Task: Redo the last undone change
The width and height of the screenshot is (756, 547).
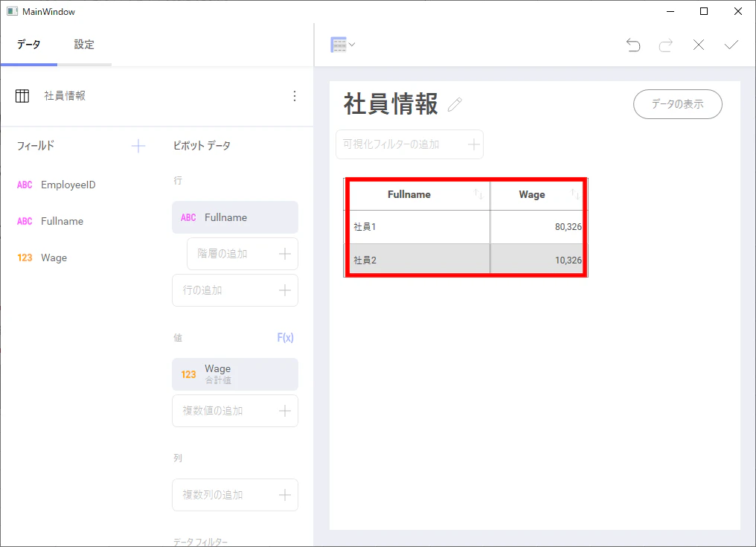Action: click(666, 45)
